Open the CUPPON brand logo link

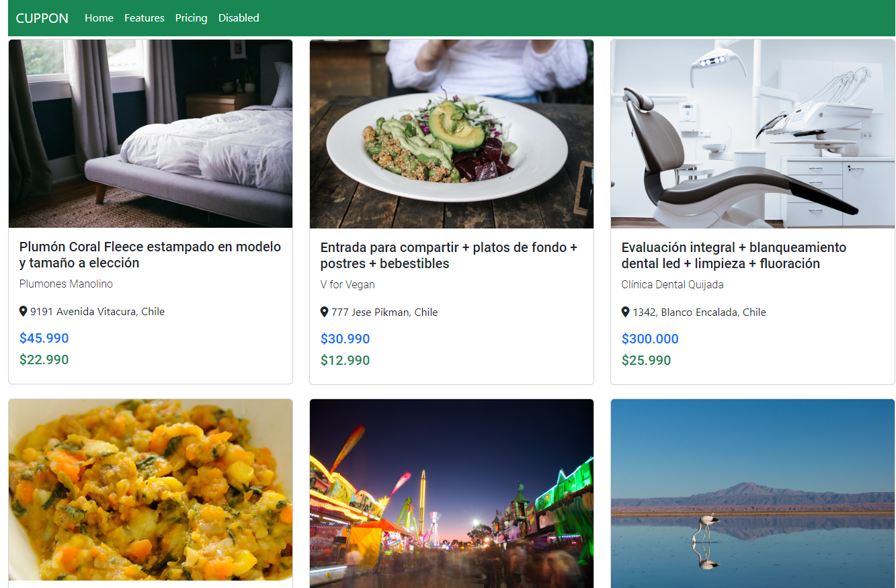tap(42, 18)
